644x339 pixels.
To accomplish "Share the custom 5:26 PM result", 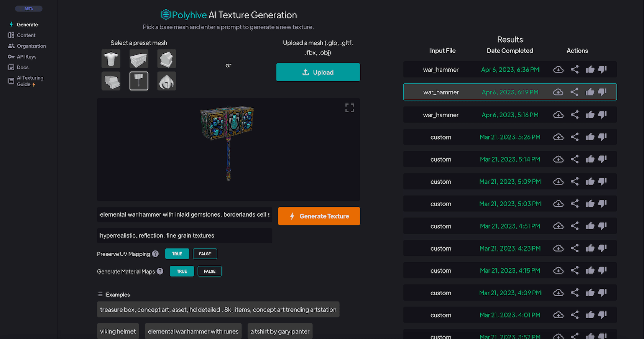I will (575, 137).
